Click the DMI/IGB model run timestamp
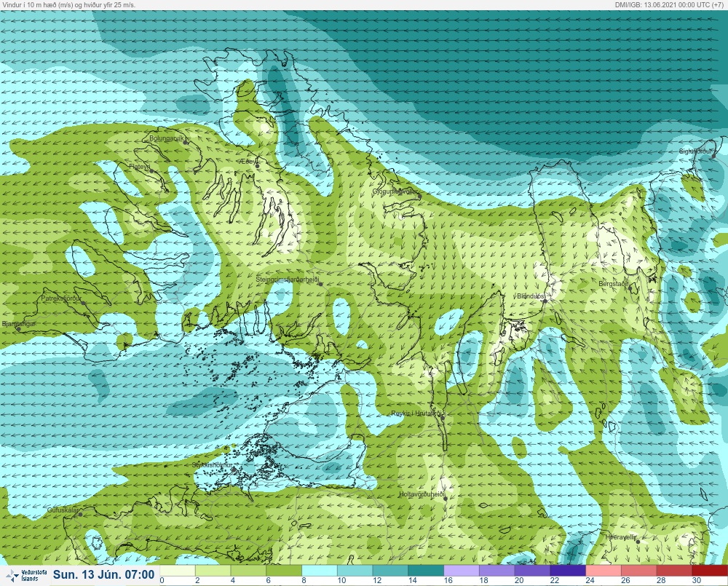 tap(670, 4)
